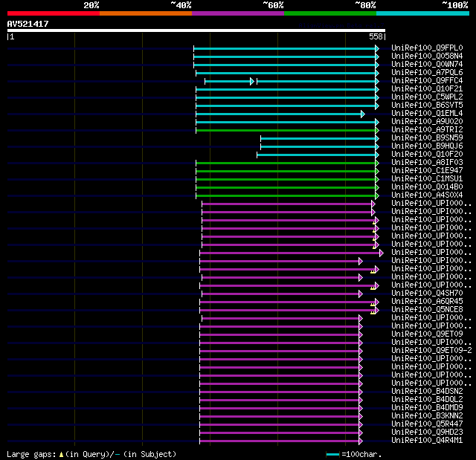476x460 pixels.
Task: Select the UniRef100_B6SVT5 label
Action: click(x=427, y=106)
